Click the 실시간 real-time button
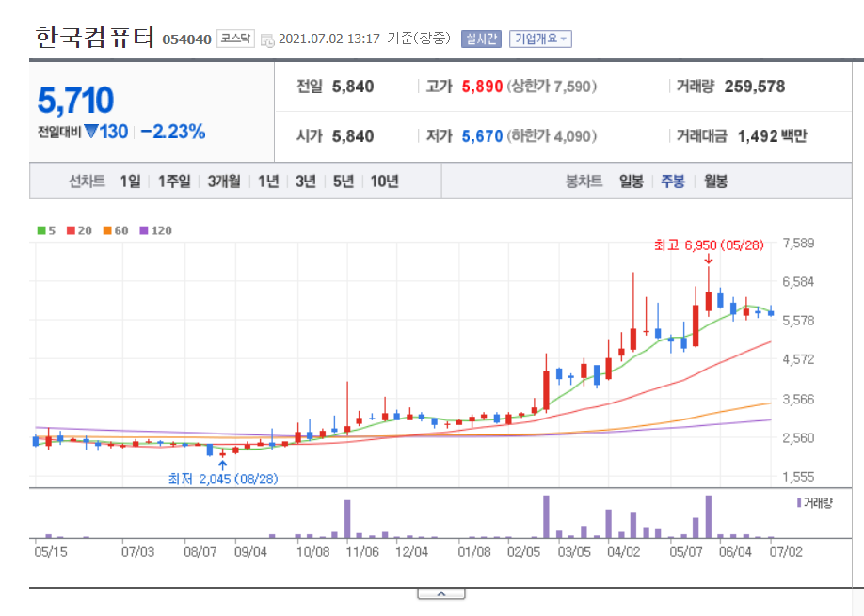Viewport: 864px width, 616px height. tap(481, 39)
